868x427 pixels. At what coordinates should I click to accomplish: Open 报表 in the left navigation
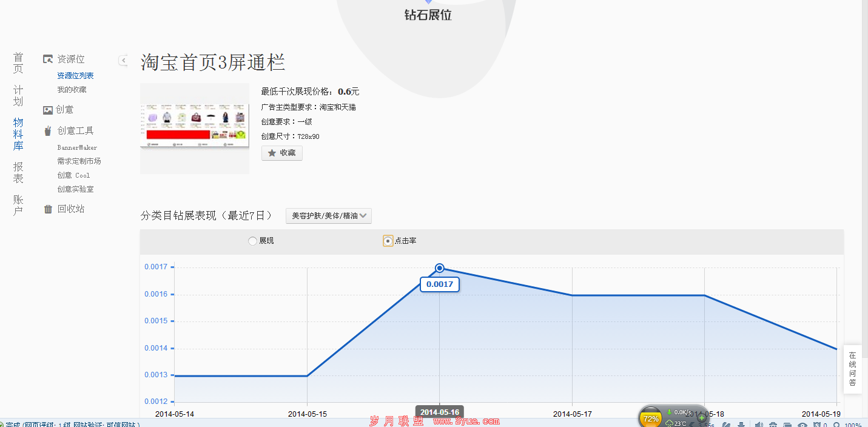click(x=18, y=172)
